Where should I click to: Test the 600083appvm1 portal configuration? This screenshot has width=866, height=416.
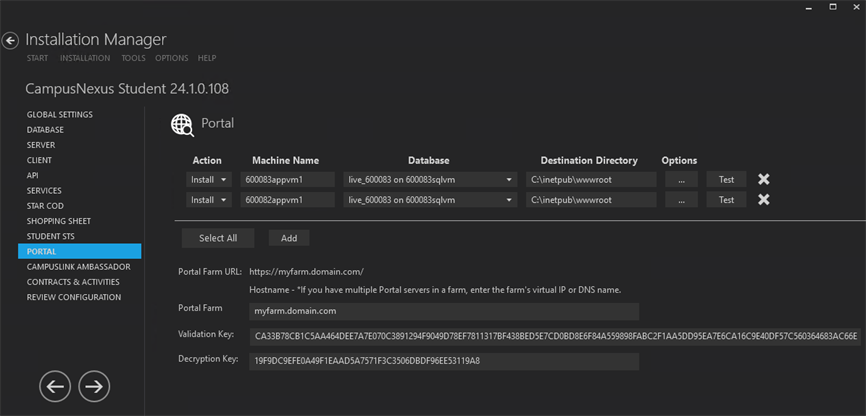point(726,180)
